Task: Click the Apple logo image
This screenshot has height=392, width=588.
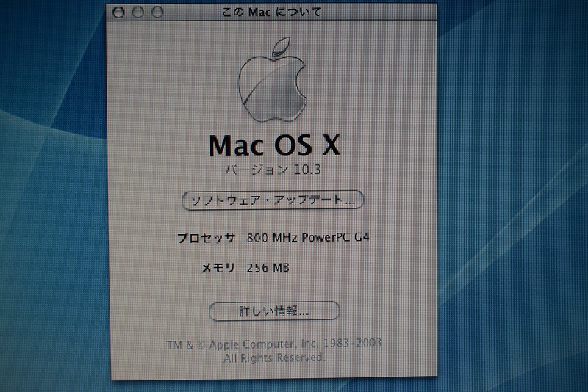Action: click(273, 79)
